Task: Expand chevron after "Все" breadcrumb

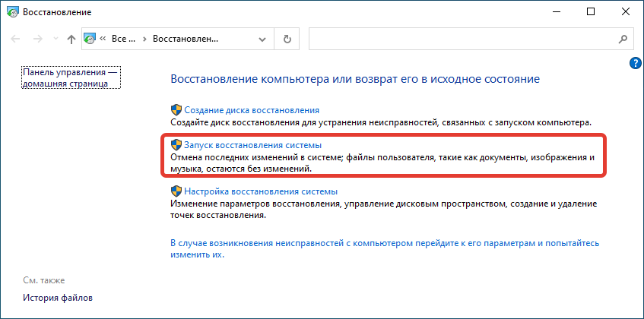Action: [144, 39]
